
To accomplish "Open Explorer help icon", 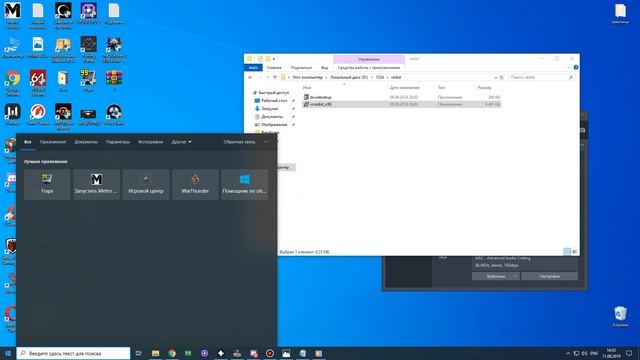I will [x=576, y=67].
